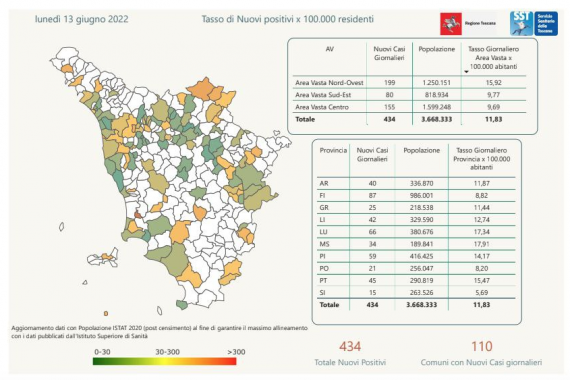
Task: Click rate value 15,47 for PT
Action: (482, 281)
